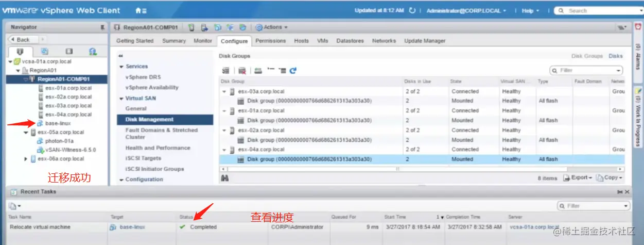644x245 pixels.
Task: Open the Networks tab
Action: (x=384, y=41)
